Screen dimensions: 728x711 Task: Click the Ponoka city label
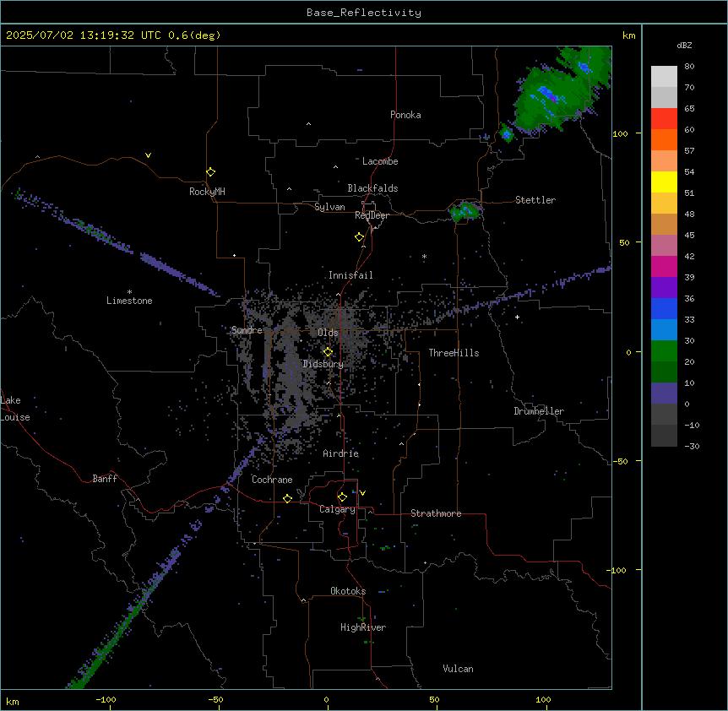[x=405, y=115]
